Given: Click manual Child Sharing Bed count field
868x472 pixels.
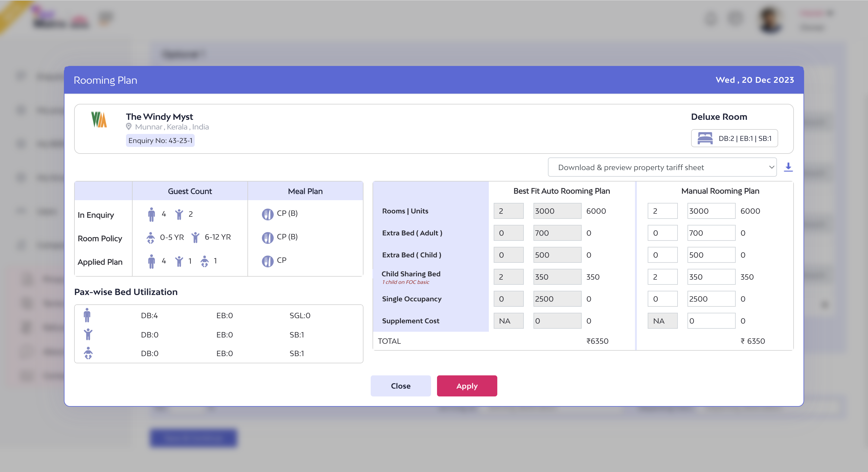Looking at the screenshot, I should tap(662, 277).
